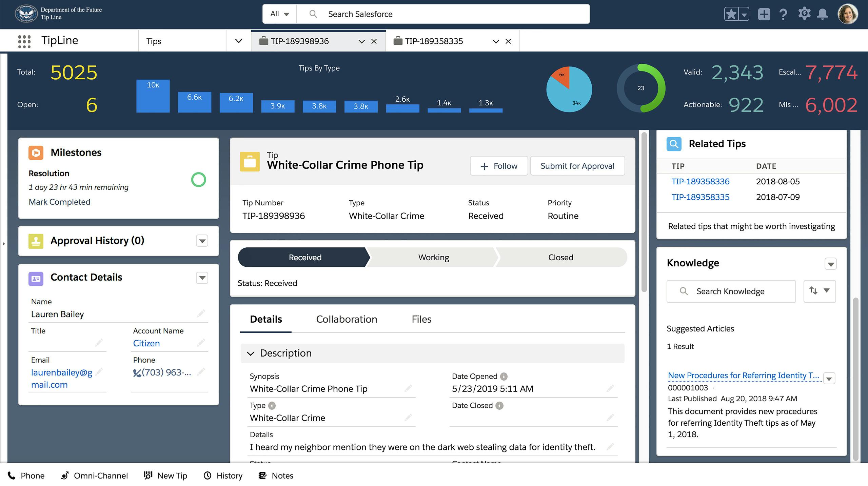Open New Tip utility
This screenshot has height=486, width=868.
click(x=165, y=475)
